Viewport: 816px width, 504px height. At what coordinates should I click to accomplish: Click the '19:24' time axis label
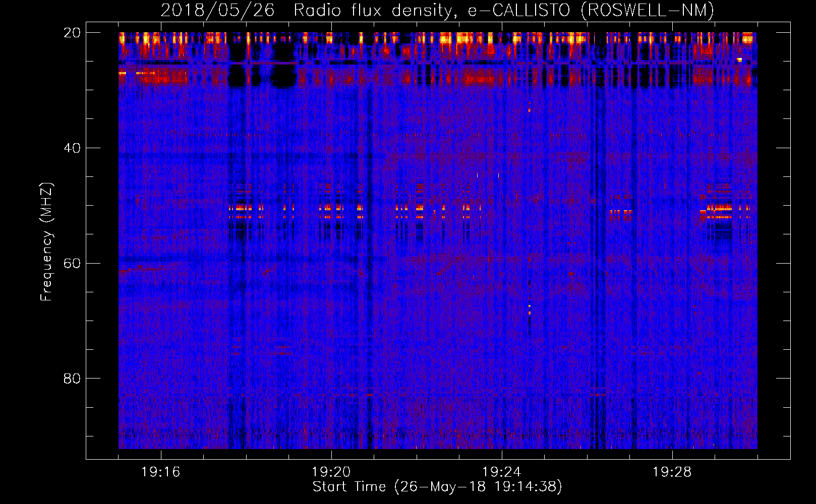click(x=502, y=472)
